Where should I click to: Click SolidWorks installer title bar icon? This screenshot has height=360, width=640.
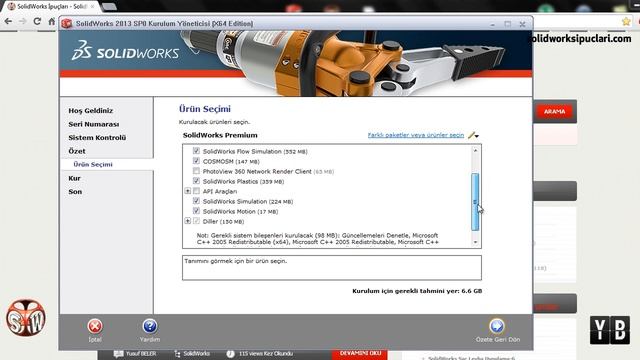pos(67,24)
